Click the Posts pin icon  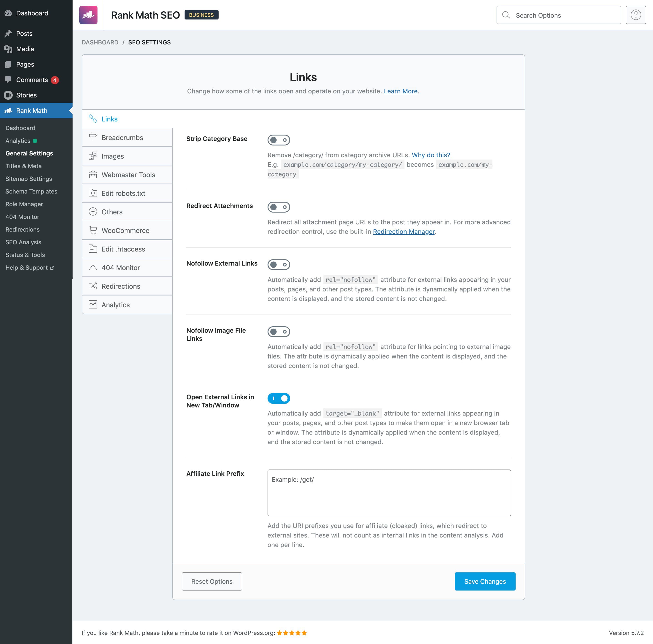pyautogui.click(x=8, y=34)
